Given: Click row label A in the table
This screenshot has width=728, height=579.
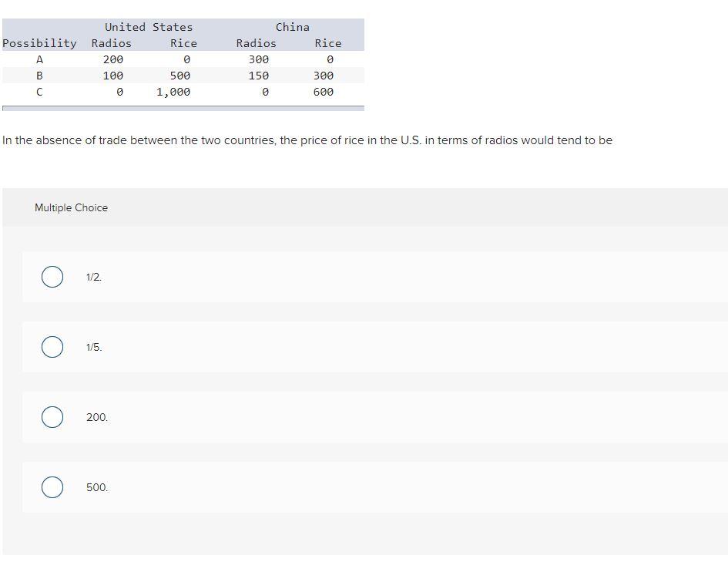Looking at the screenshot, I should point(39,59).
